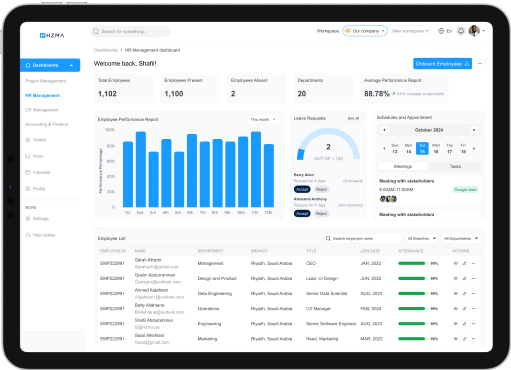Accept Barry Allen's leave request

[x=302, y=189]
